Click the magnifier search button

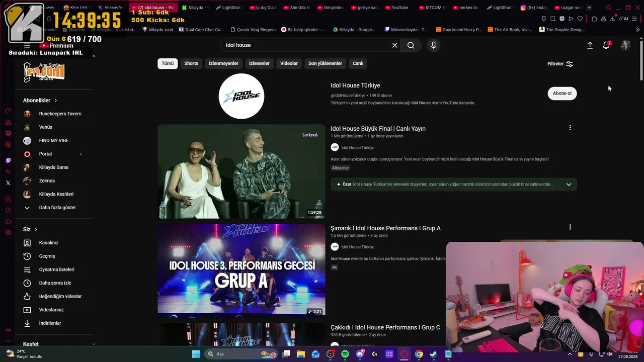(x=411, y=45)
